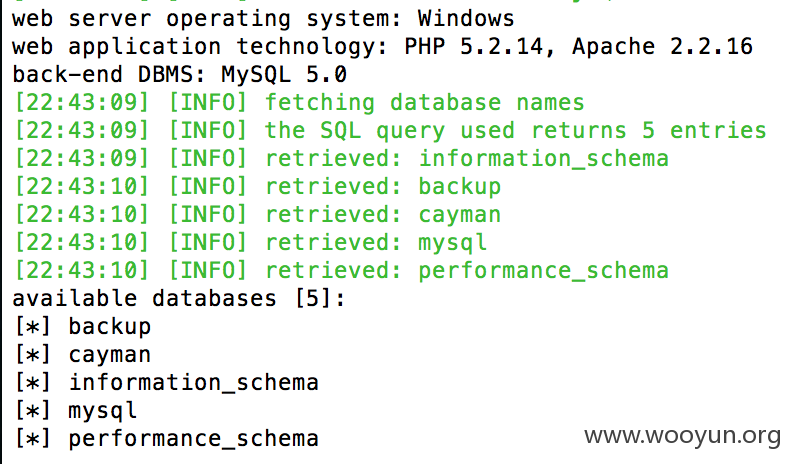Click the Apache 2.2.16 version text

click(x=663, y=47)
